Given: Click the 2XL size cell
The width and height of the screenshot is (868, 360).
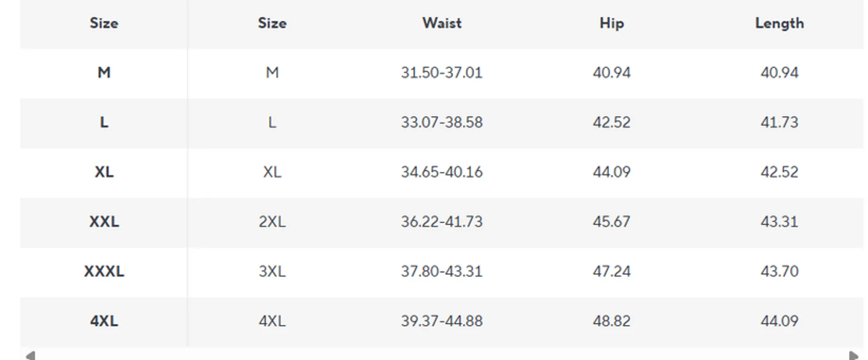Looking at the screenshot, I should coord(272,222).
